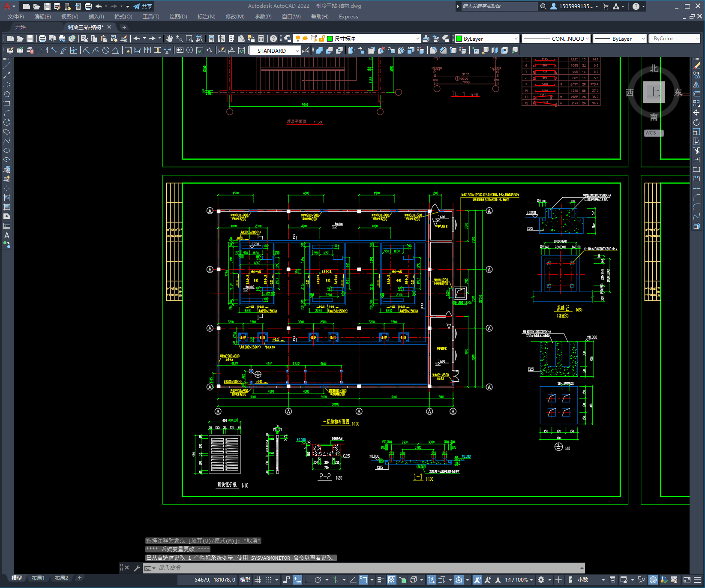
Task: Select the Hatch tool
Action: point(7,198)
